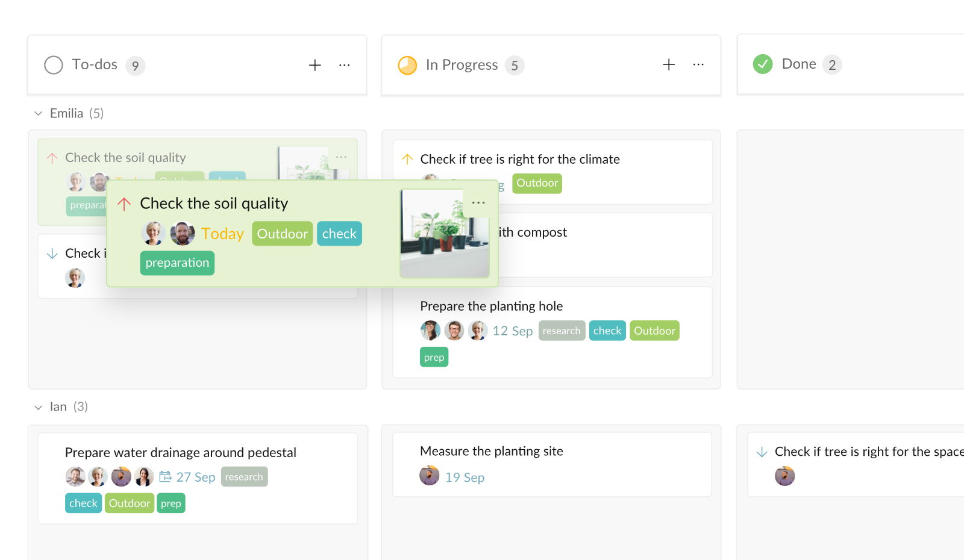Click the bearded man avatar on dragged soil card

tap(183, 233)
